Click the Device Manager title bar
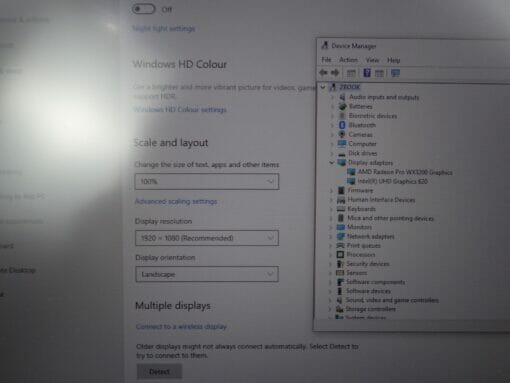 tap(413, 46)
